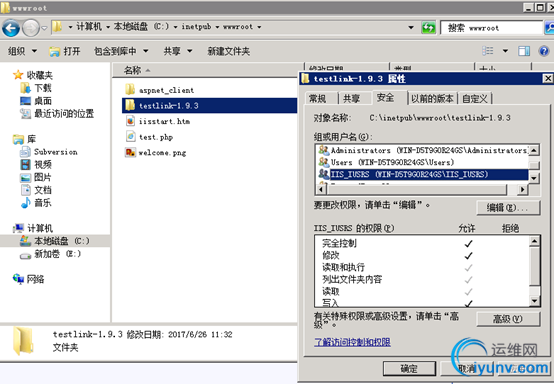554x384 pixels.
Task: Switch to 自定义 tab
Action: (x=475, y=99)
